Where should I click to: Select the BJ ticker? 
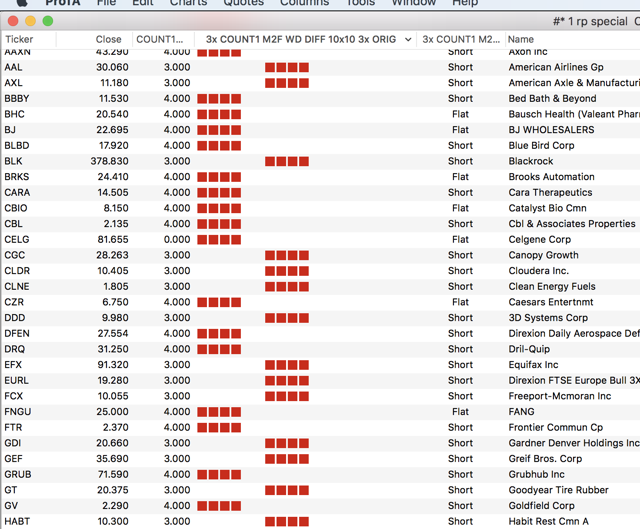[x=10, y=130]
